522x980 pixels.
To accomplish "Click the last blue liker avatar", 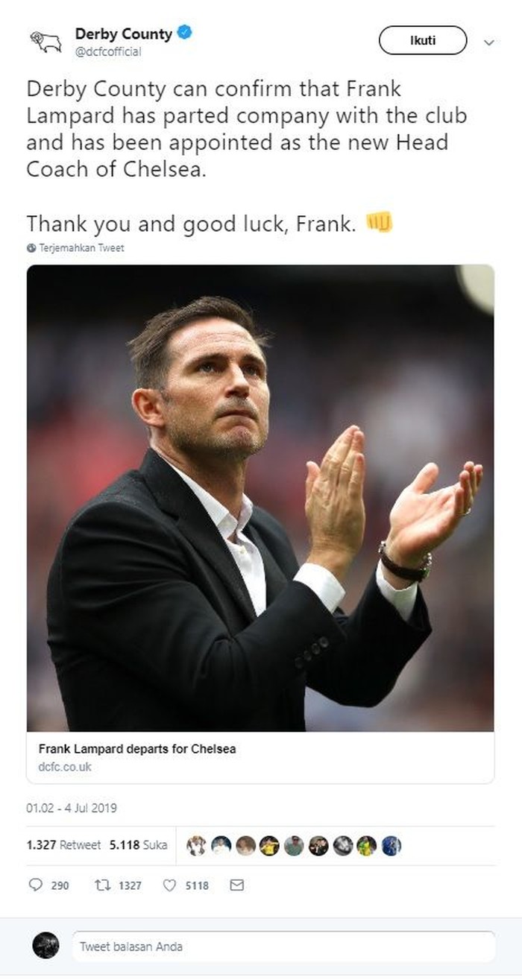I will 391,845.
